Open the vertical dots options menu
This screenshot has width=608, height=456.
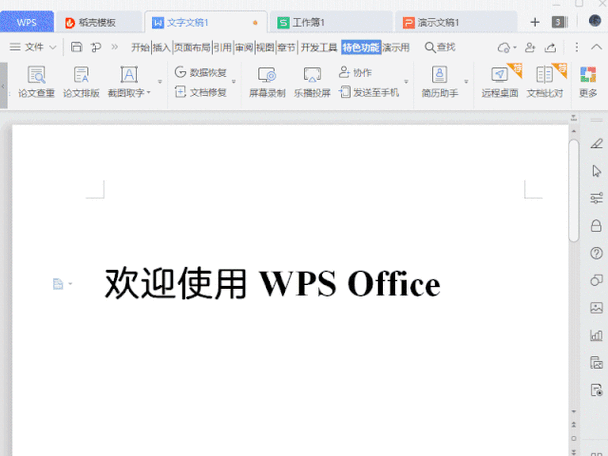(577, 47)
